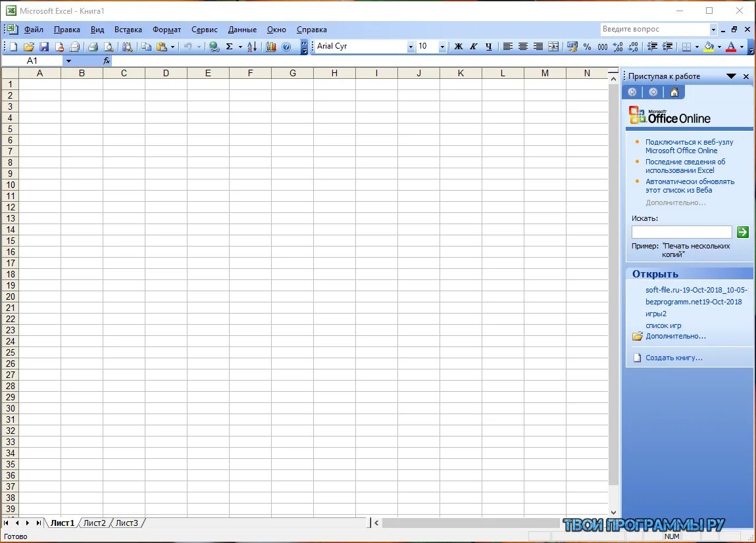756x543 pixels.
Task: Open the Правка menu
Action: tap(67, 30)
